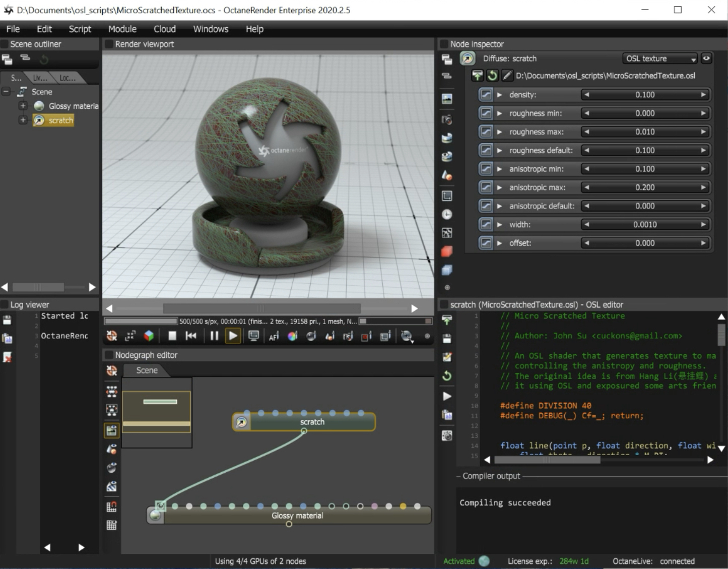Open the Edit menu
The image size is (728, 569).
44,29
